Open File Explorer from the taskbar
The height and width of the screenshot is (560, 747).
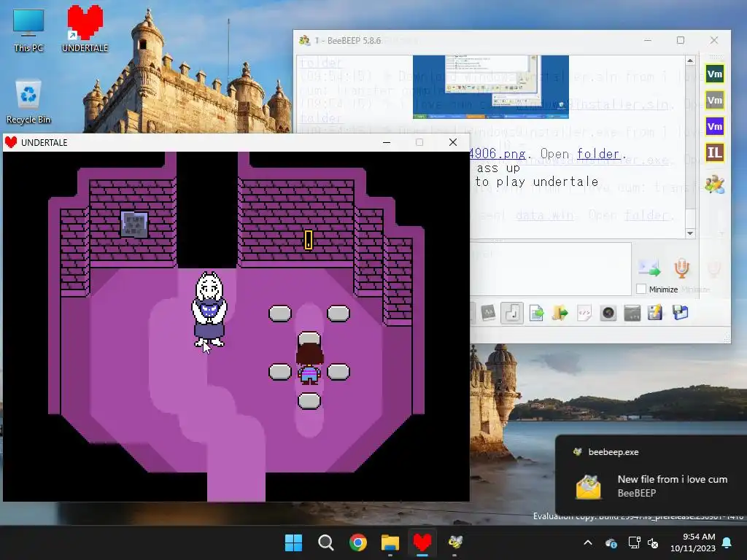390,542
